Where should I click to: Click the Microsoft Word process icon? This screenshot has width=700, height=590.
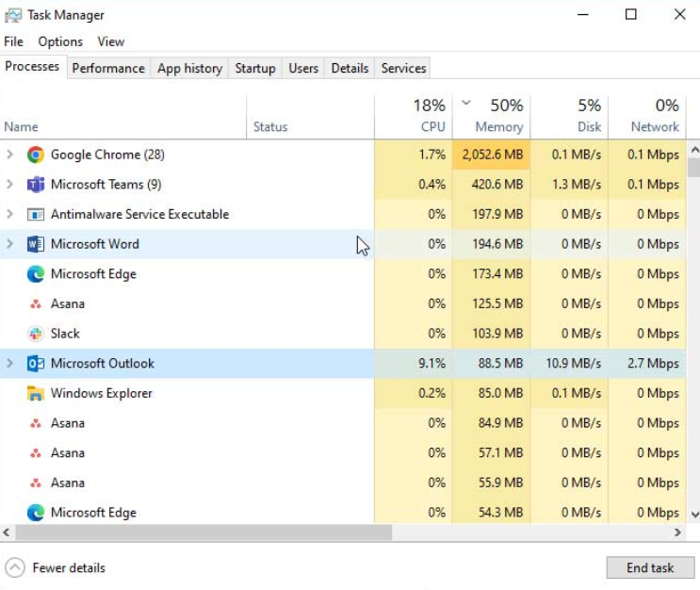(x=35, y=244)
